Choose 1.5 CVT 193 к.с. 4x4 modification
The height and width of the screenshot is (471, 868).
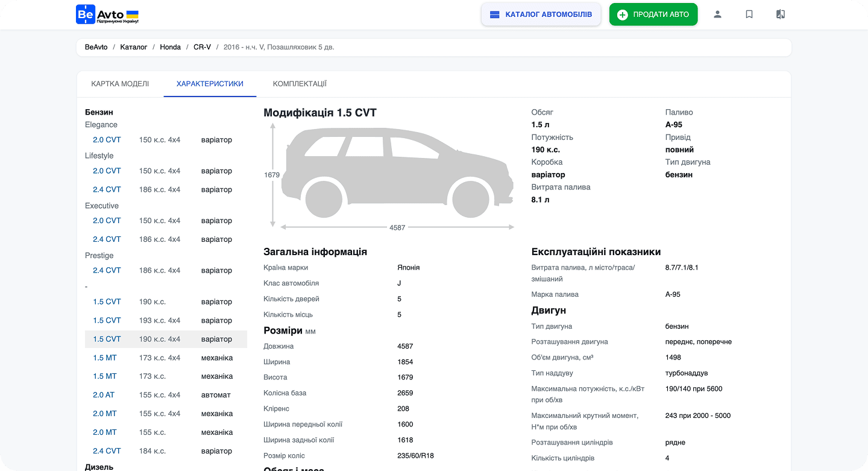(107, 321)
